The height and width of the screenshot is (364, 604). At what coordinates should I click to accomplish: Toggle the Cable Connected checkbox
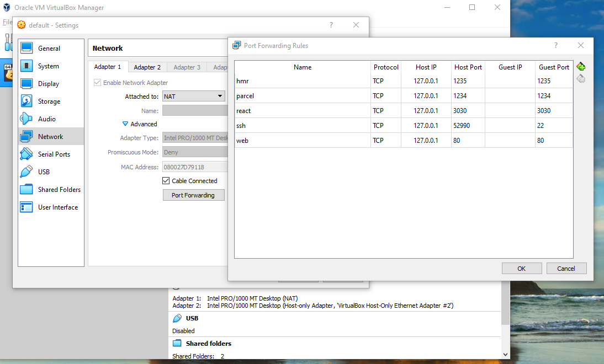(x=166, y=180)
